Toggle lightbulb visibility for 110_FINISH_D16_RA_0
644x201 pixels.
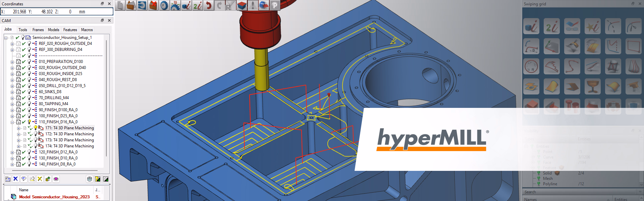(29, 122)
